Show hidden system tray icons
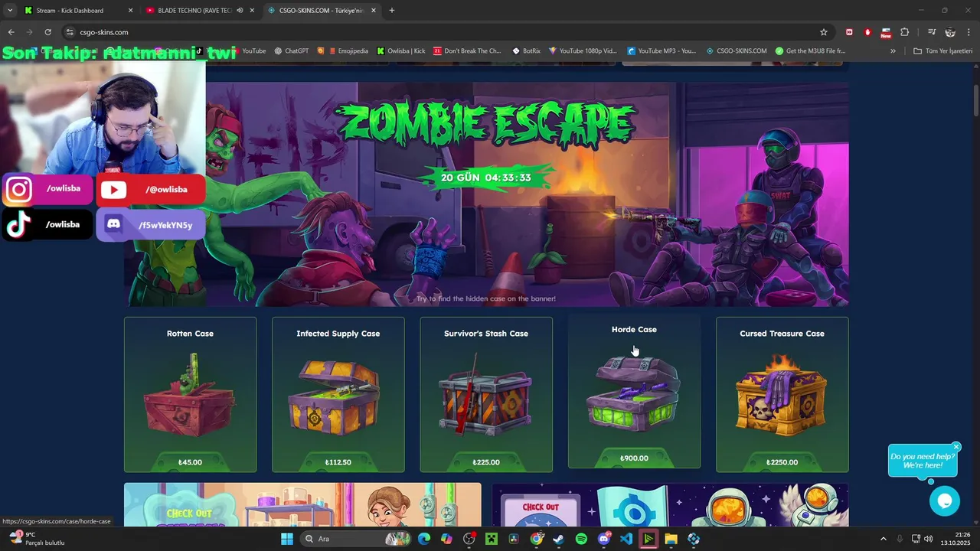 [883, 539]
